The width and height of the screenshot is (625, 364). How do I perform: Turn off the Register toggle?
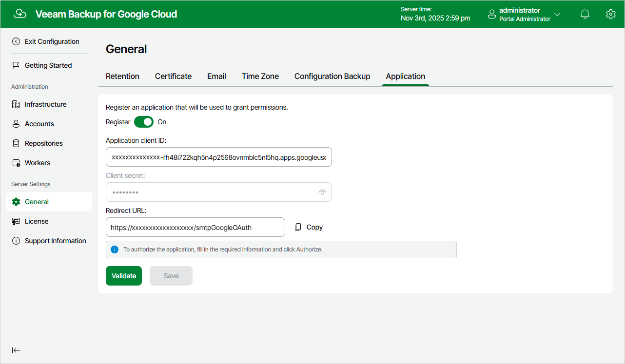[x=144, y=122]
